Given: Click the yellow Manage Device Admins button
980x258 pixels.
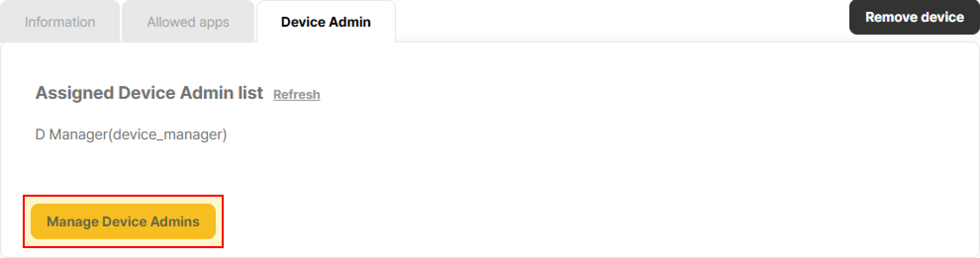Looking at the screenshot, I should 123,221.
